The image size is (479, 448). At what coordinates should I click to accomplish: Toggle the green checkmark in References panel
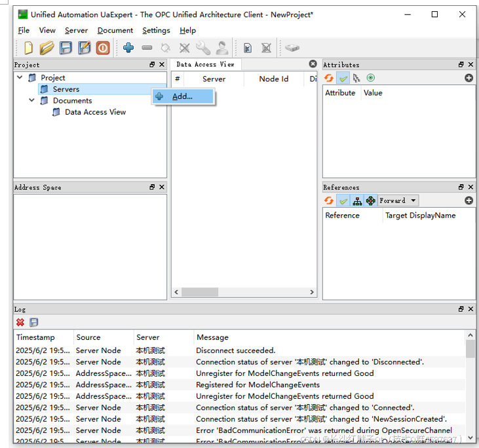pyautogui.click(x=343, y=200)
